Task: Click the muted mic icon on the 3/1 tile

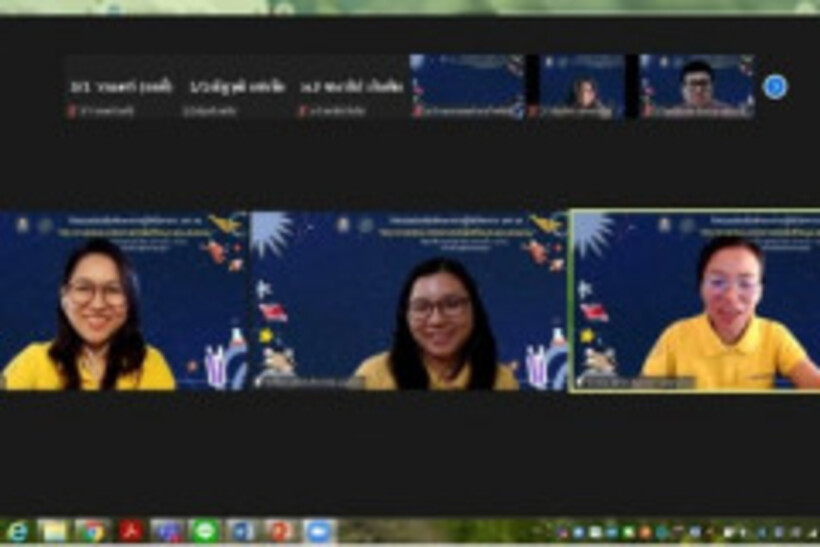Action: [72, 111]
